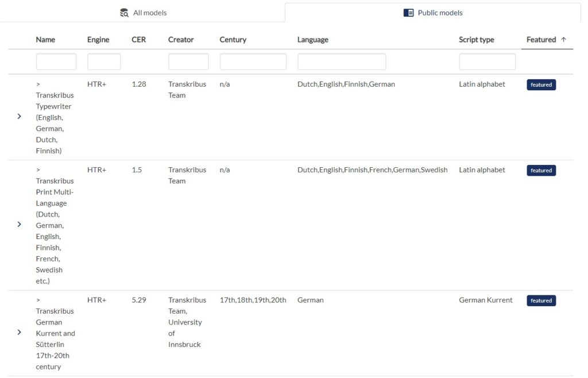The width and height of the screenshot is (588, 378).
Task: Switch to the All models tab
Action: point(142,13)
